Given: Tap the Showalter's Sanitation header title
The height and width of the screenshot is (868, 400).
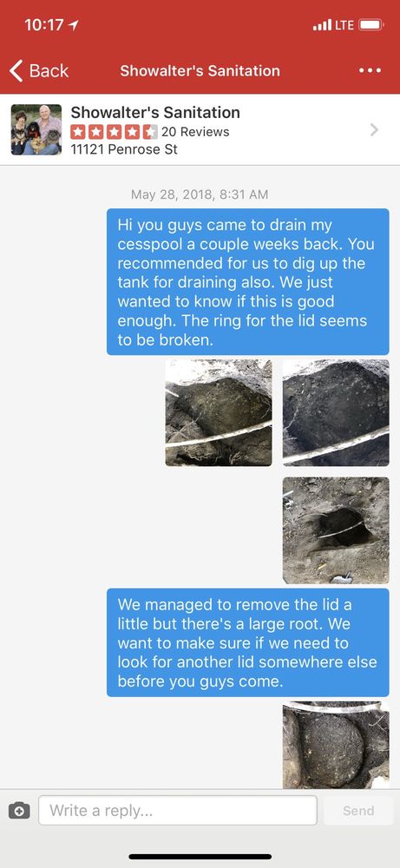Looking at the screenshot, I should 200,71.
